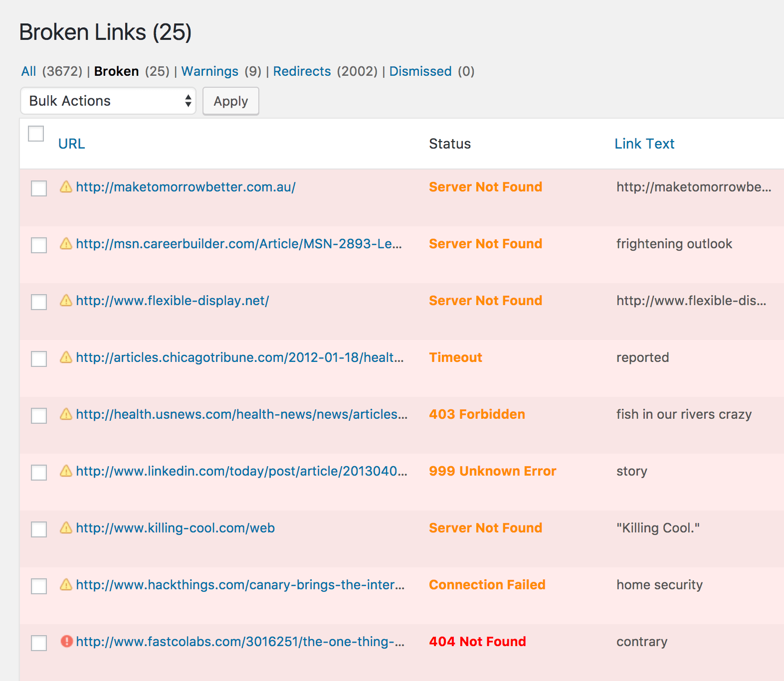Click the 404 Not Found status
The width and height of the screenshot is (784, 681).
pos(477,642)
